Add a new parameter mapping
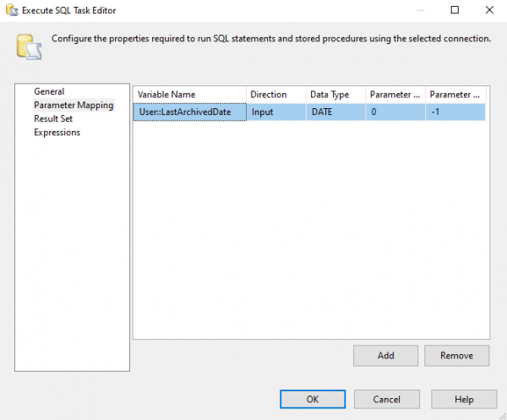The width and height of the screenshot is (507, 420). 386,356
